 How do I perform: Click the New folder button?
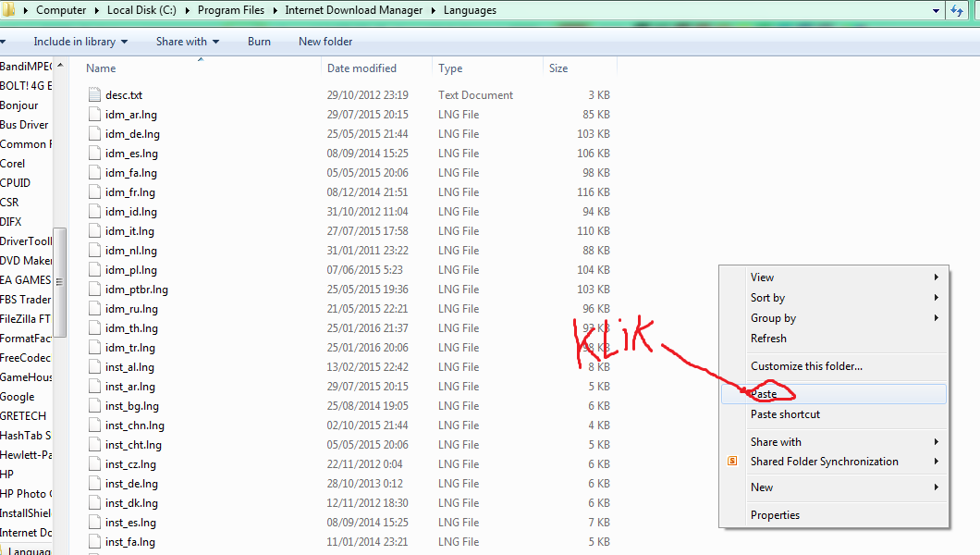[x=325, y=41]
